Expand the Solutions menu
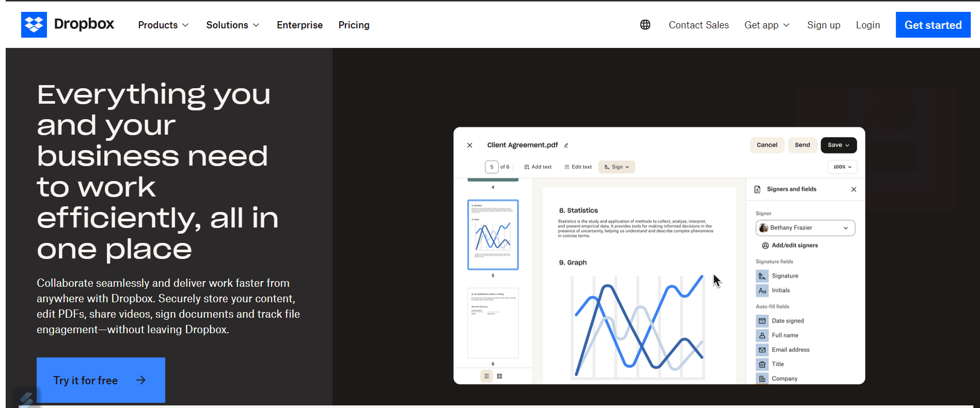 tap(233, 25)
